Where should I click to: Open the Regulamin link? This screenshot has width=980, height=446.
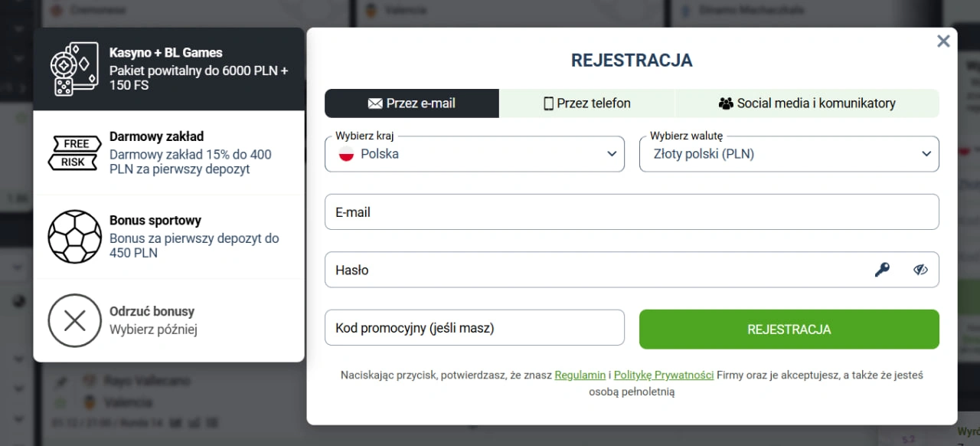point(580,375)
